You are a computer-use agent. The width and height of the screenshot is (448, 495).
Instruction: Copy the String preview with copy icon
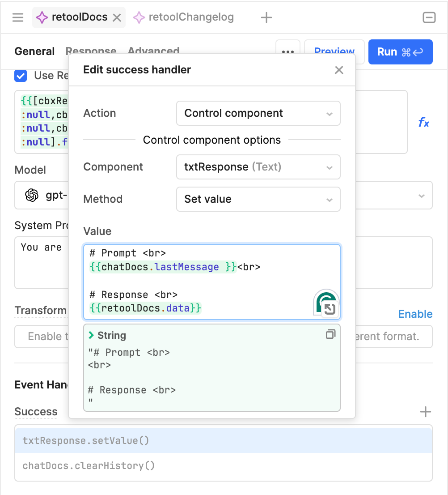(330, 334)
